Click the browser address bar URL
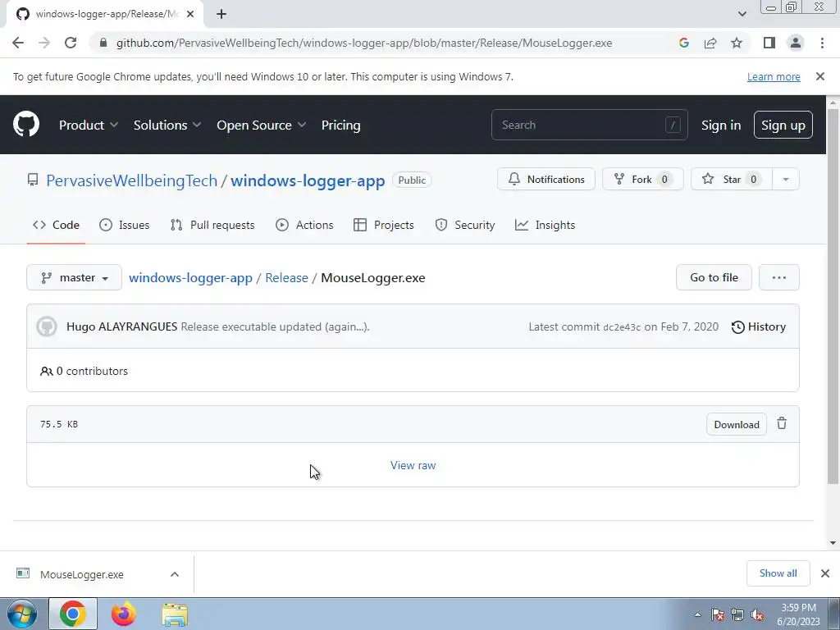Viewport: 840px width, 630px height. (x=364, y=43)
